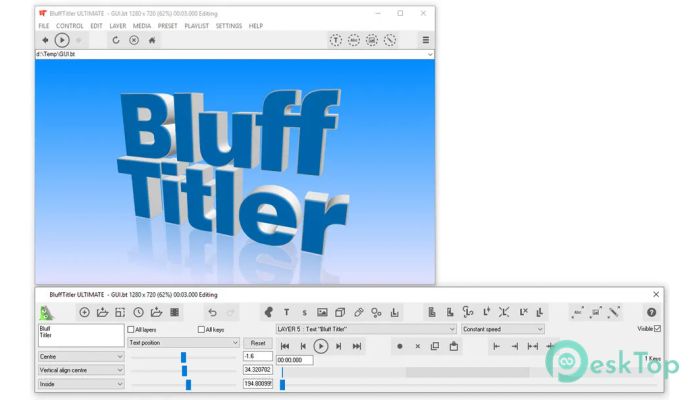Click the copy key icon next to X
This screenshot has width=700, height=400.
(435, 346)
